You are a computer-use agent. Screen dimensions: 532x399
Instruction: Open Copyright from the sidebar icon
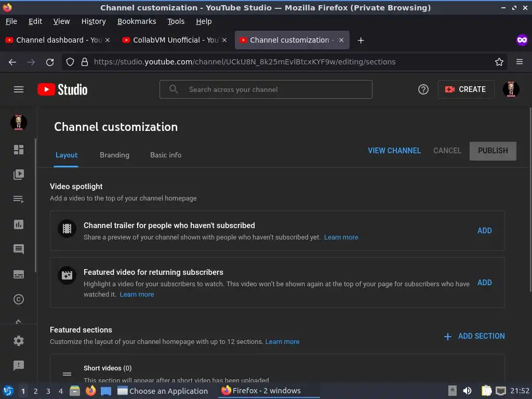(x=19, y=299)
